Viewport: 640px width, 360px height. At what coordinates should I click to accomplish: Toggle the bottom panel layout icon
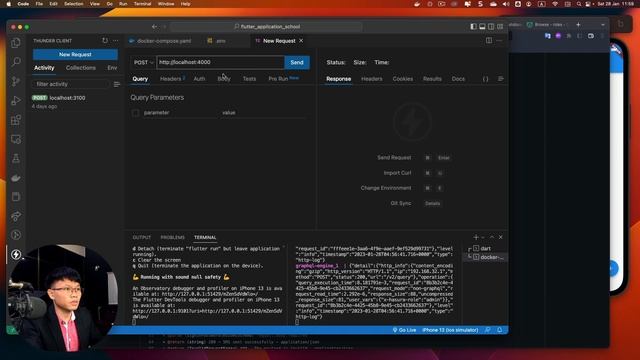pyautogui.click(x=482, y=27)
